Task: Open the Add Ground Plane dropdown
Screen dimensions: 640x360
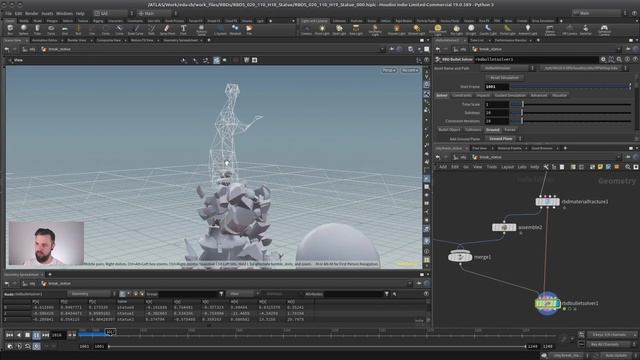Action: [x=503, y=139]
